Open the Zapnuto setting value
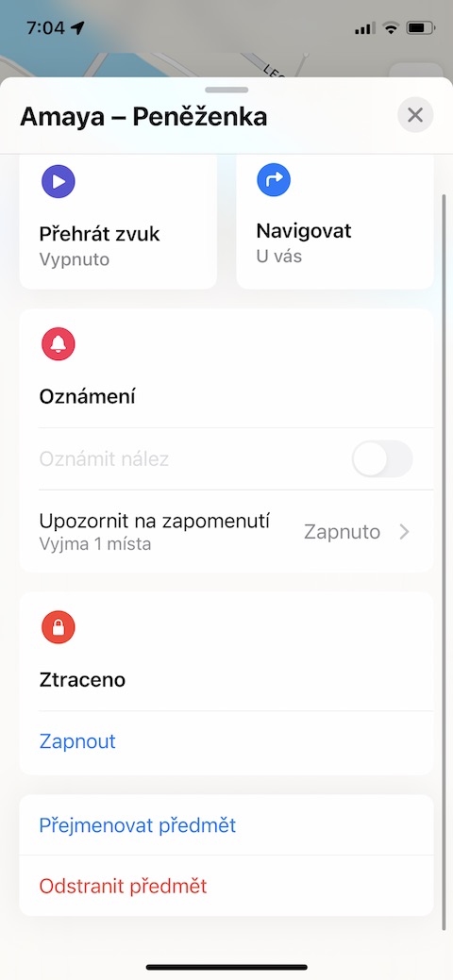The image size is (453, 980). (x=343, y=532)
